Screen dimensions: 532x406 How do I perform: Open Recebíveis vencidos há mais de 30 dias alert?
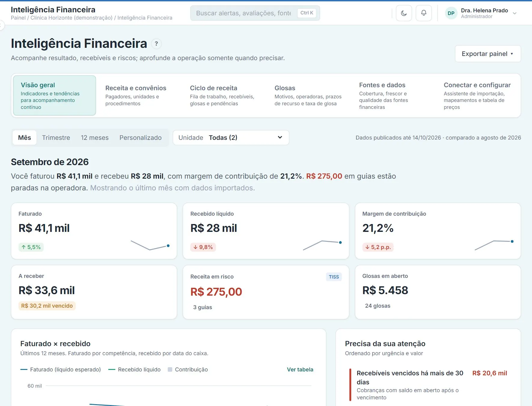428,385
